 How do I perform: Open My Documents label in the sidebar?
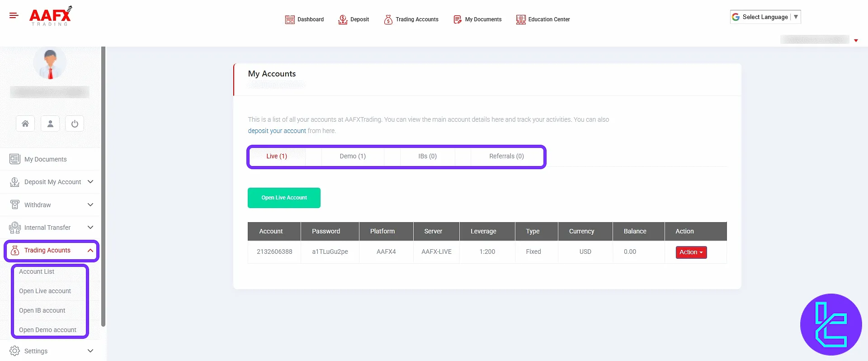point(45,159)
